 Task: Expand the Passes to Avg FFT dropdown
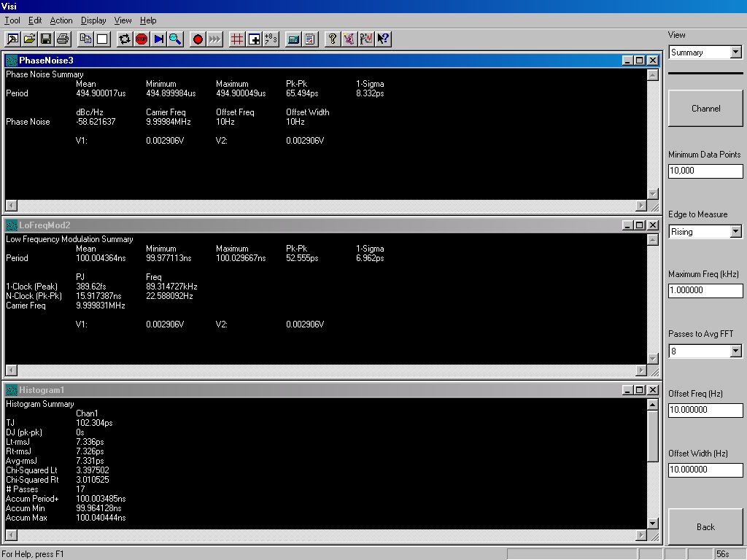point(735,351)
